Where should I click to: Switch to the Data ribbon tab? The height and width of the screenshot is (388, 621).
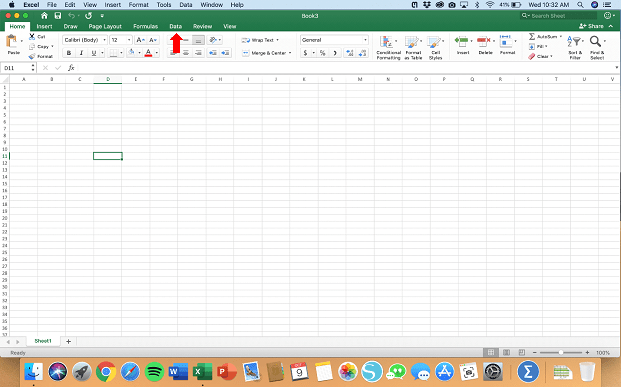175,26
